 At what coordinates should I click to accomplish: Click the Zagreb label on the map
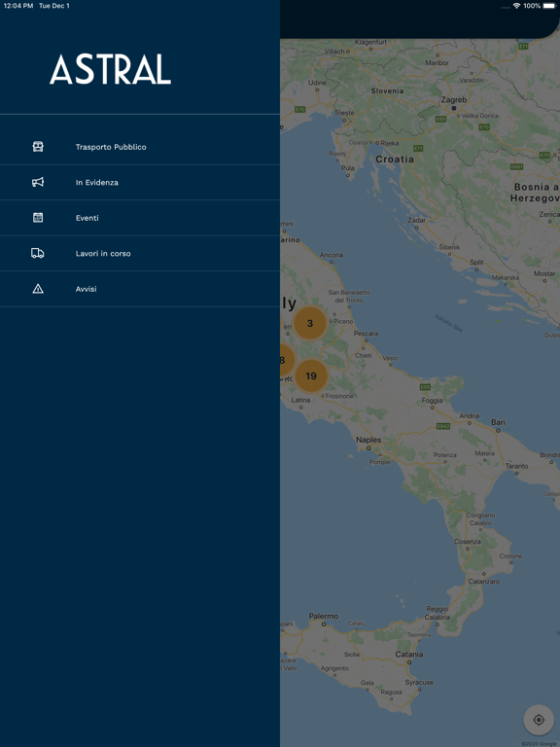point(454,100)
